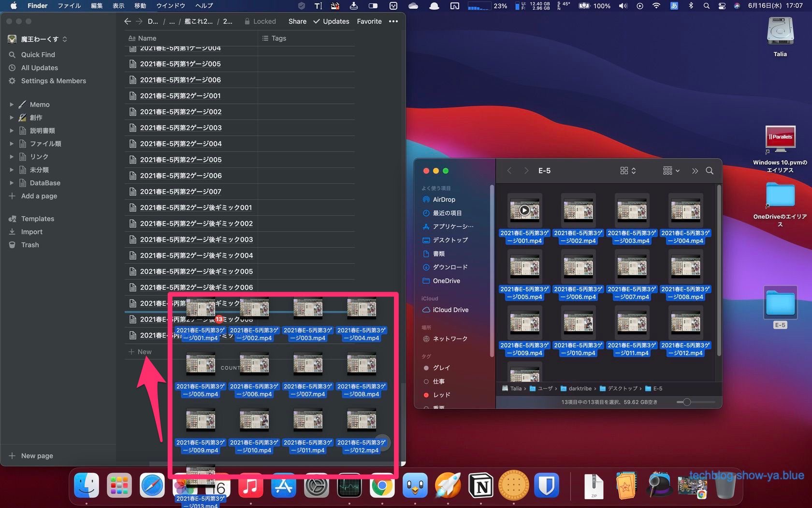Screen dimensions: 812x508
Task: Open the ファイル menu in menu bar
Action: click(x=69, y=6)
